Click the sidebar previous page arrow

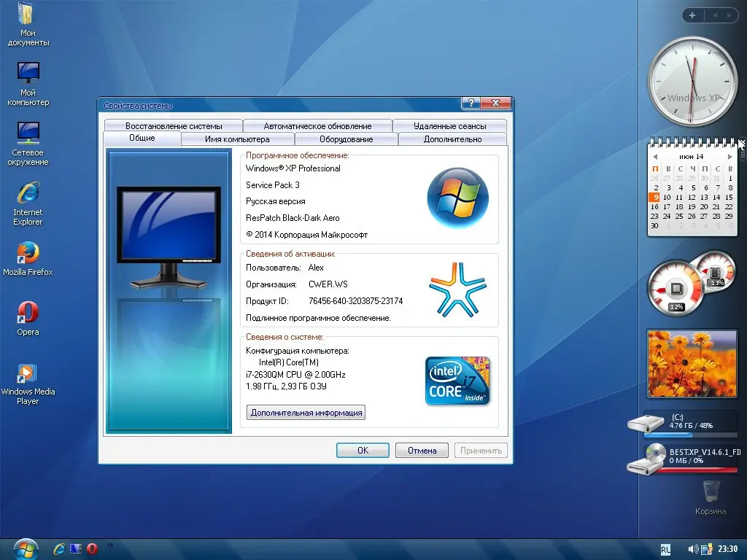coord(715,15)
